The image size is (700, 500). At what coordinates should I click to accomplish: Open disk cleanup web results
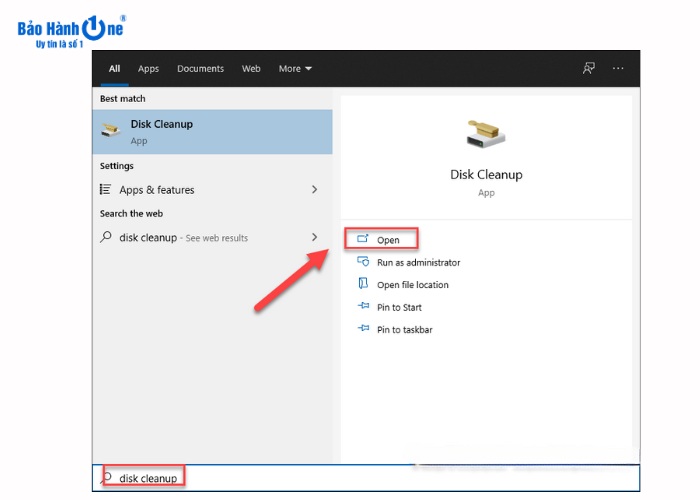point(212,238)
